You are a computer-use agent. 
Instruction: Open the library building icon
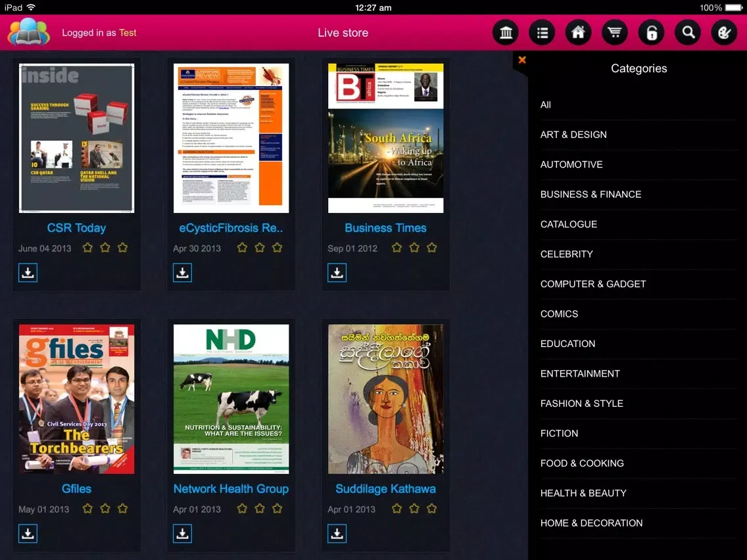pyautogui.click(x=506, y=32)
